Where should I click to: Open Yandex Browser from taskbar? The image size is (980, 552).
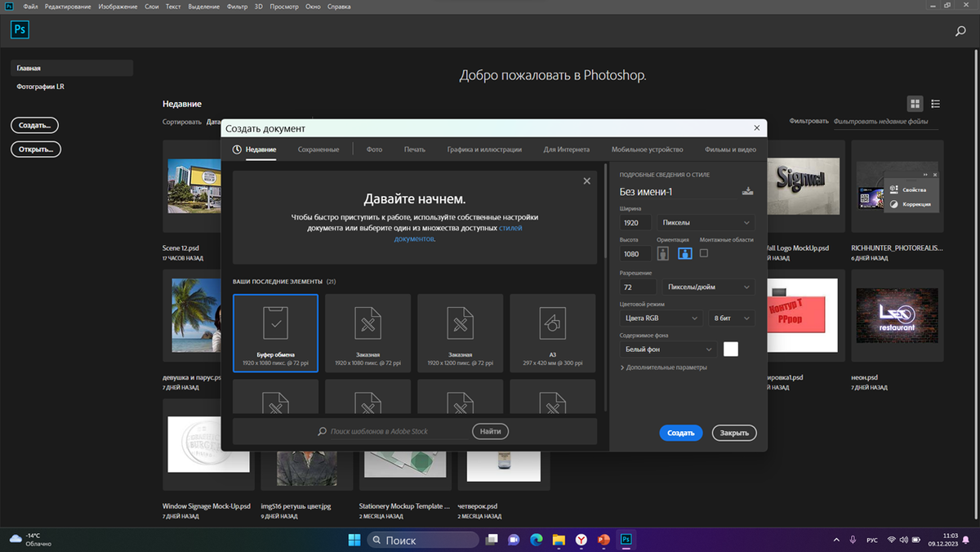coord(581,540)
